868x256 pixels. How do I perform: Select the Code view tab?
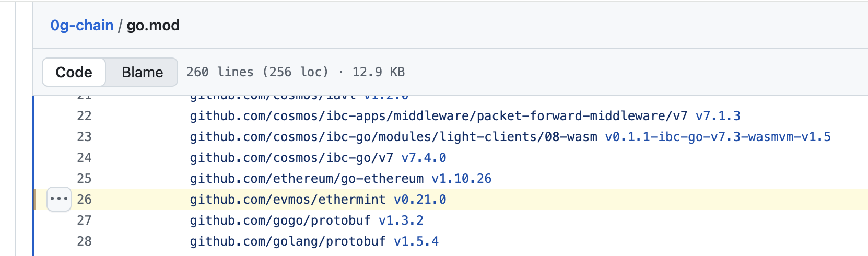(74, 72)
